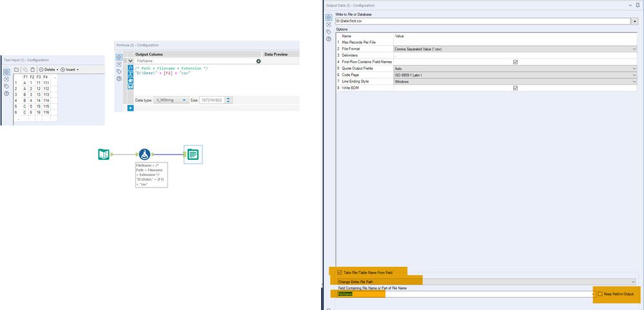Open the Line Ending Style dropdown

(515, 82)
